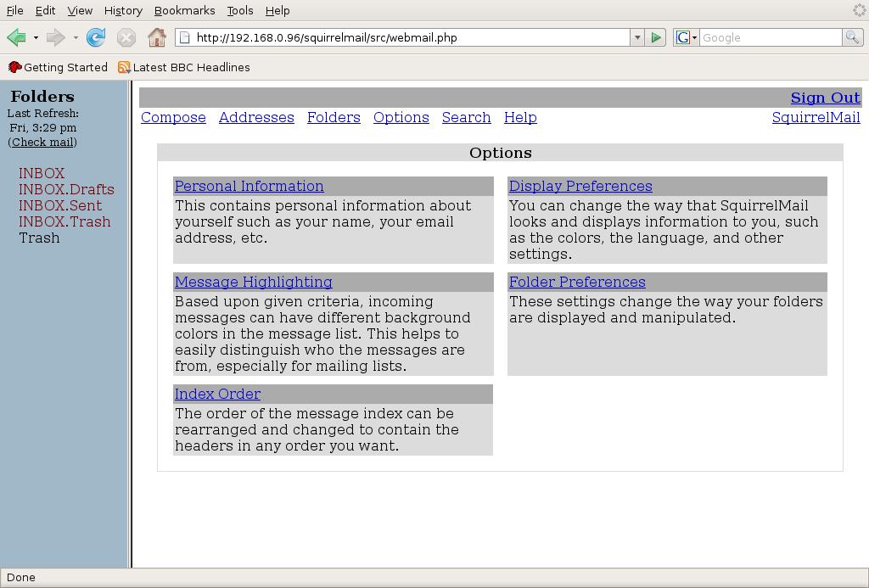Image resolution: width=869 pixels, height=588 pixels.
Task: Click the Reload page icon
Action: (96, 37)
